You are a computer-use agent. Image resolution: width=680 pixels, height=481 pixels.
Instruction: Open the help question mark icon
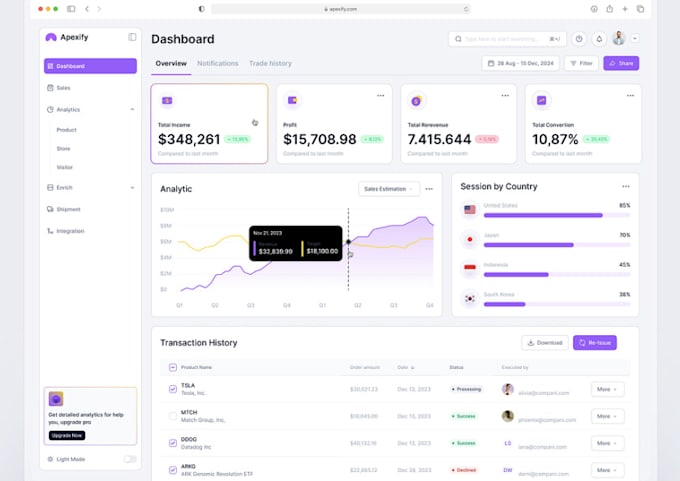pos(579,39)
